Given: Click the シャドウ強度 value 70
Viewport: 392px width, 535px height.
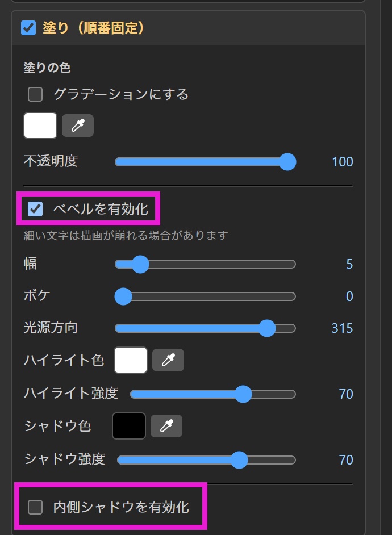Looking at the screenshot, I should tap(346, 460).
